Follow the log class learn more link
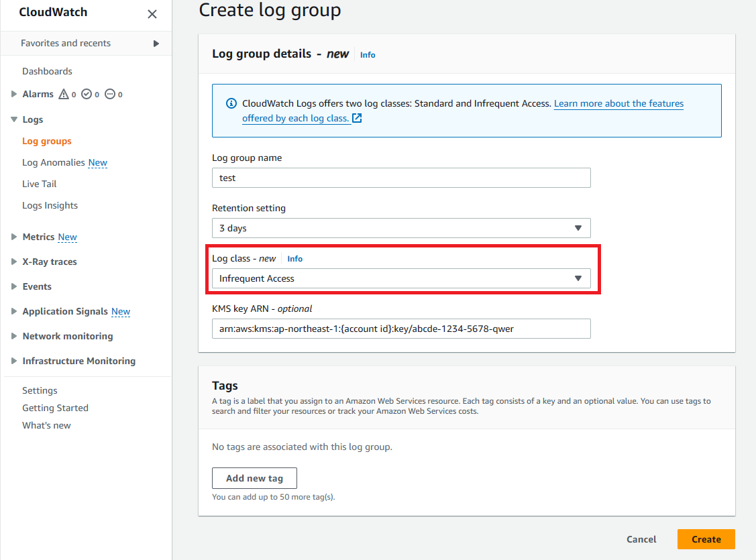 pyautogui.click(x=618, y=103)
